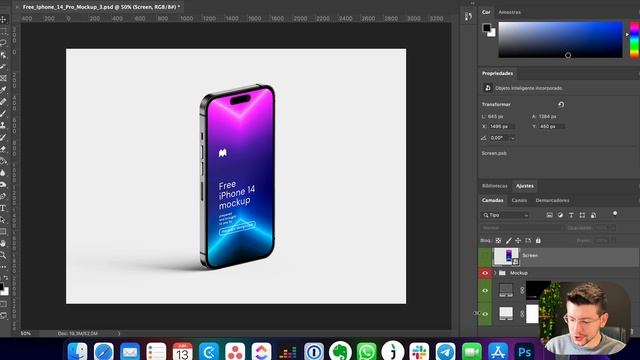
Task: Open Finder from the Dock
Action: [78, 351]
